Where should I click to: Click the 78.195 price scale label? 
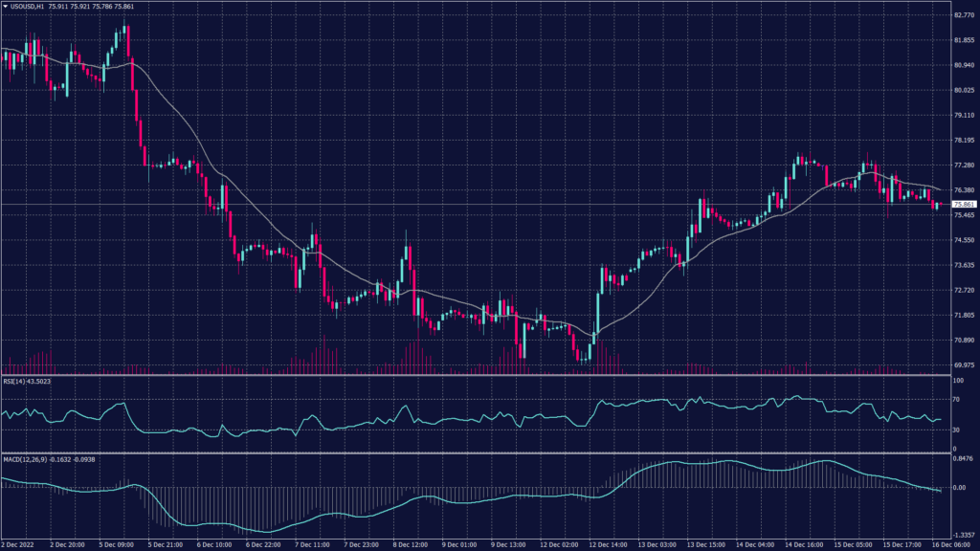tap(963, 141)
